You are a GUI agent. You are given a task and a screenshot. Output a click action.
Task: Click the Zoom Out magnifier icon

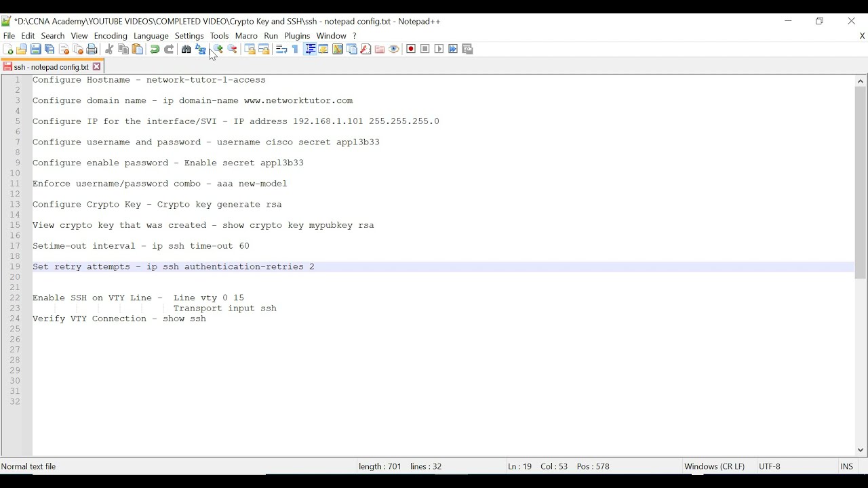click(232, 49)
